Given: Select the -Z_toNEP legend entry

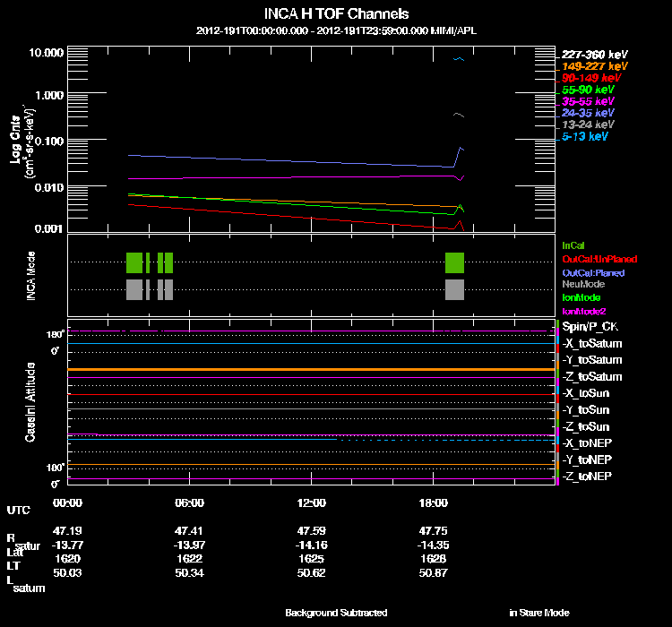Looking at the screenshot, I should tap(588, 475).
